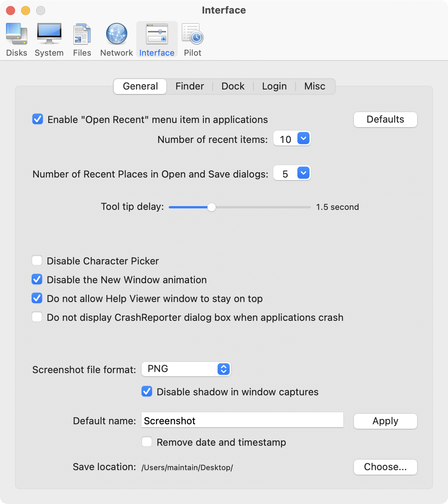The width and height of the screenshot is (448, 504).
Task: Check Do not display CrashReporter dialog box
Action: (37, 317)
